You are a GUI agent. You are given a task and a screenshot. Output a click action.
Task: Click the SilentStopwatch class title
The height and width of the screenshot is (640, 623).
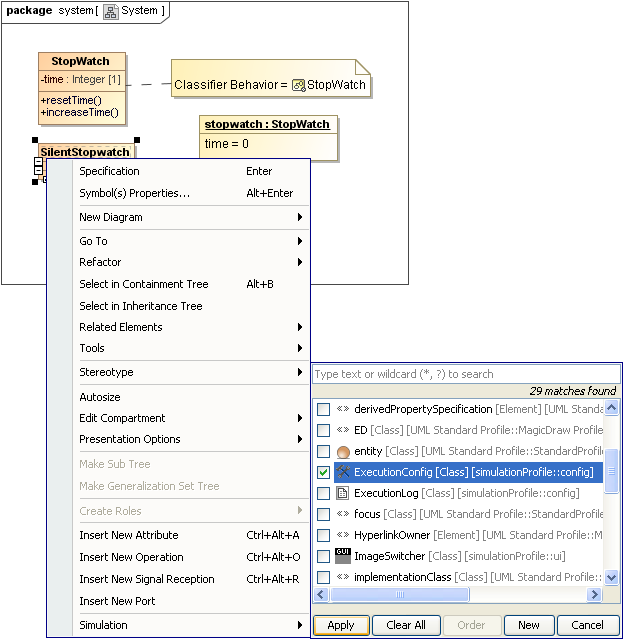coord(85,152)
